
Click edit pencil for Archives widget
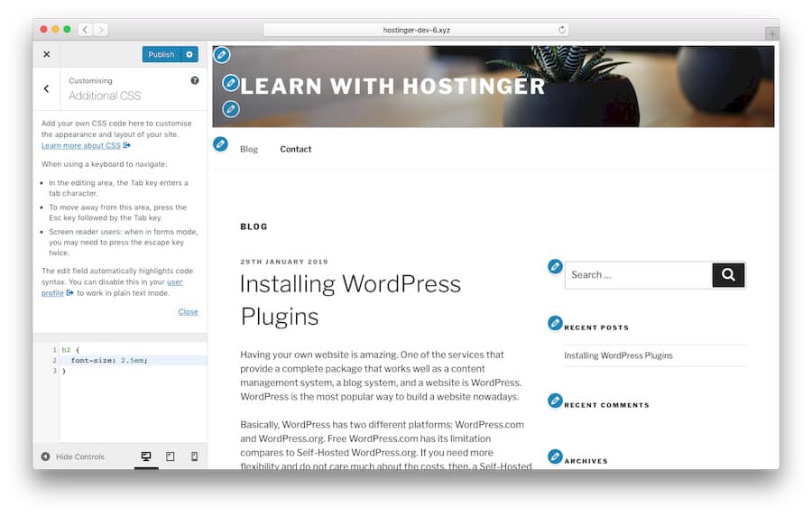tap(555, 456)
